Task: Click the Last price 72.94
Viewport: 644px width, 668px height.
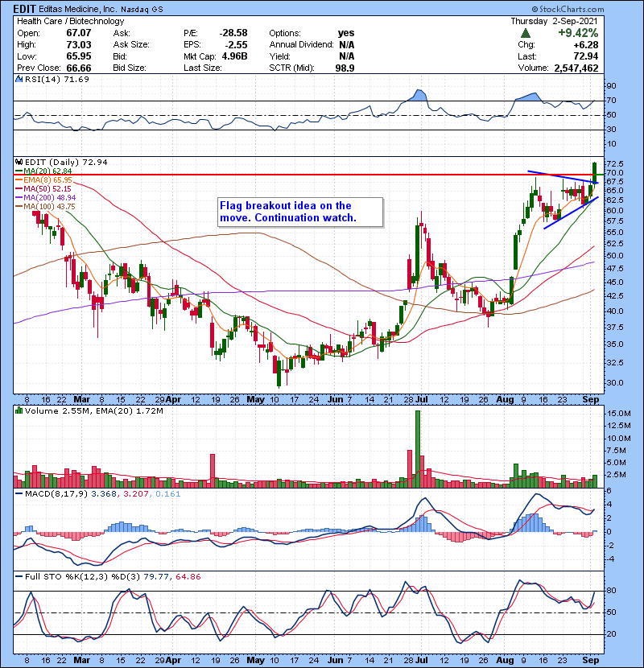Action: pos(586,56)
